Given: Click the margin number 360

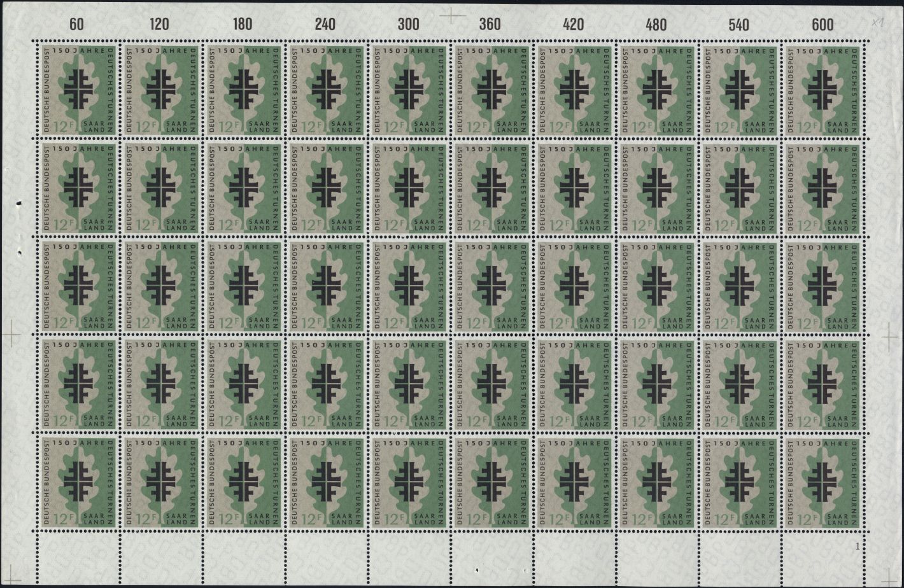Looking at the screenshot, I should [x=490, y=25].
